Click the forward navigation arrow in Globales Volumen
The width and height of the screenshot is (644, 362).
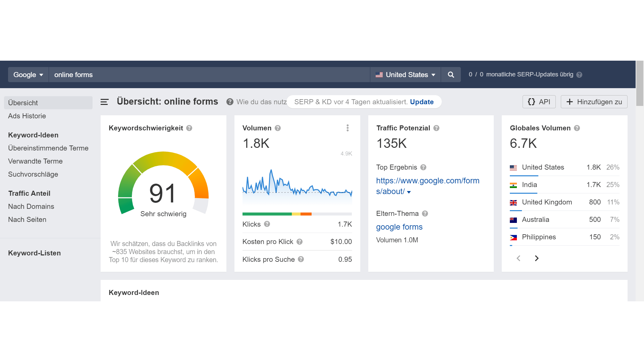[537, 258]
